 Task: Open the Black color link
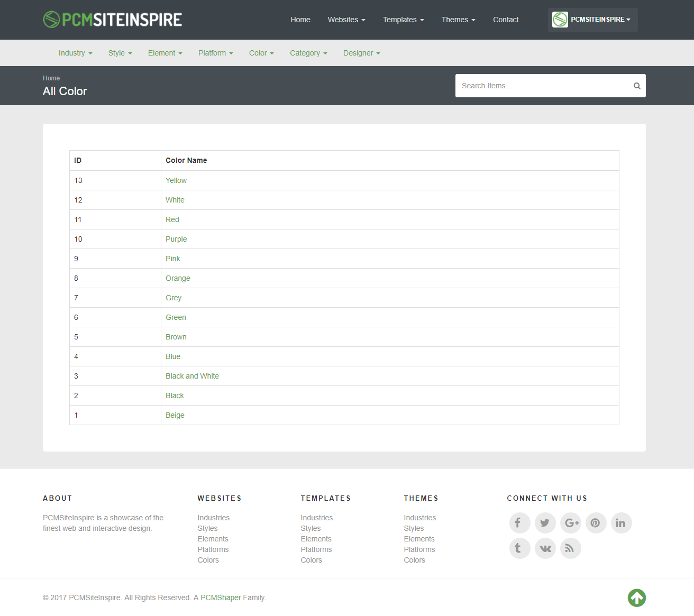(x=175, y=396)
